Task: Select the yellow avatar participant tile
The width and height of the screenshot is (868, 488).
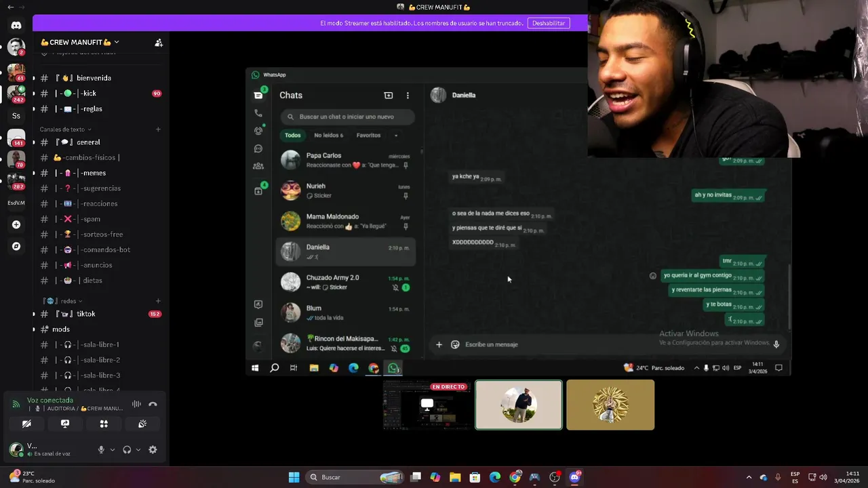Action: click(610, 405)
